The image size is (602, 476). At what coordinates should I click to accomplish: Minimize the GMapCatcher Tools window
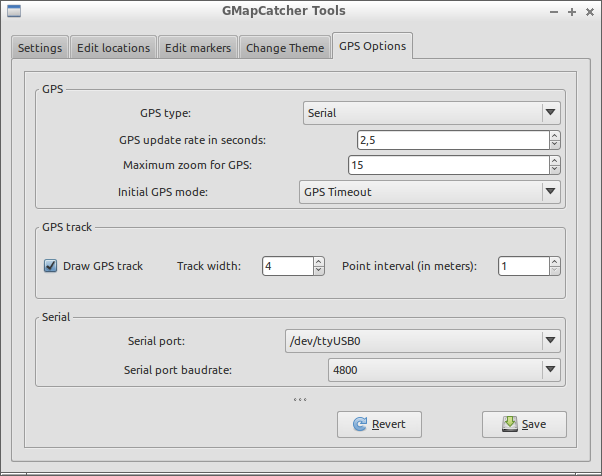pos(554,12)
